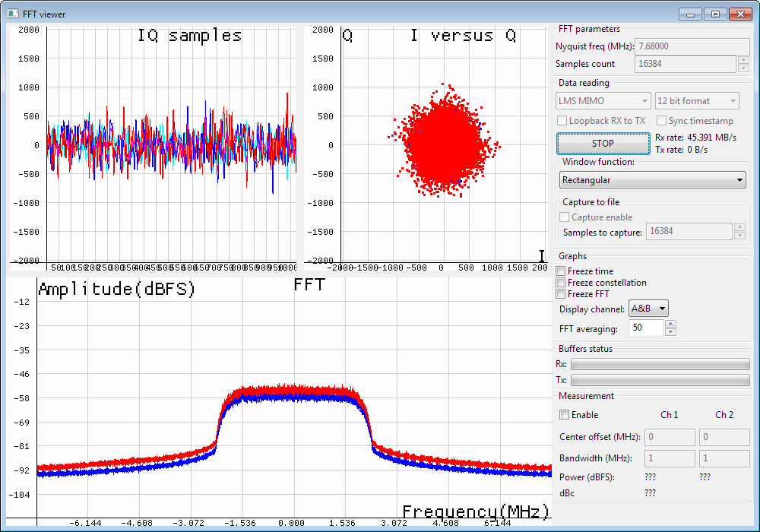This screenshot has height=532, width=760.
Task: Click the Frequency(MHz) axis title
Action: point(477,511)
